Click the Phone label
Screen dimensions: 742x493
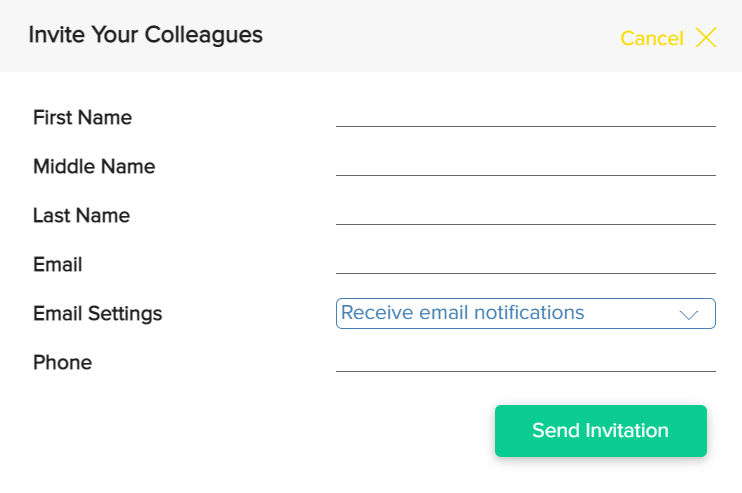click(x=62, y=363)
